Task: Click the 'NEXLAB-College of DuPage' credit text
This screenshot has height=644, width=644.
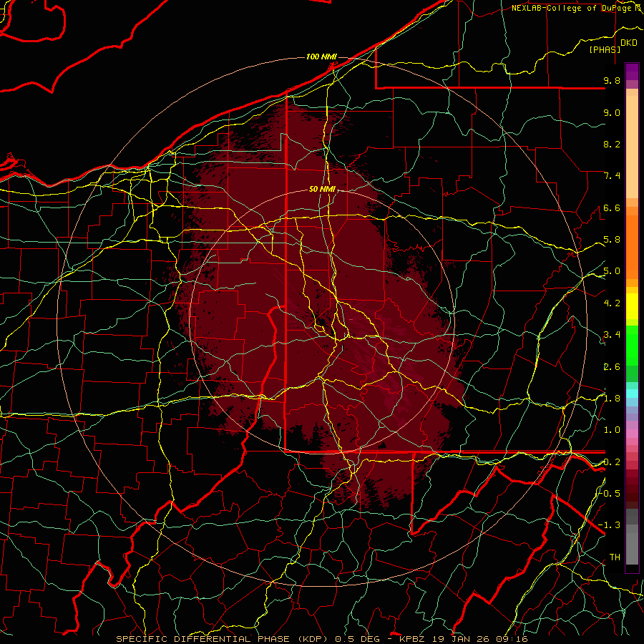Action: coord(572,8)
